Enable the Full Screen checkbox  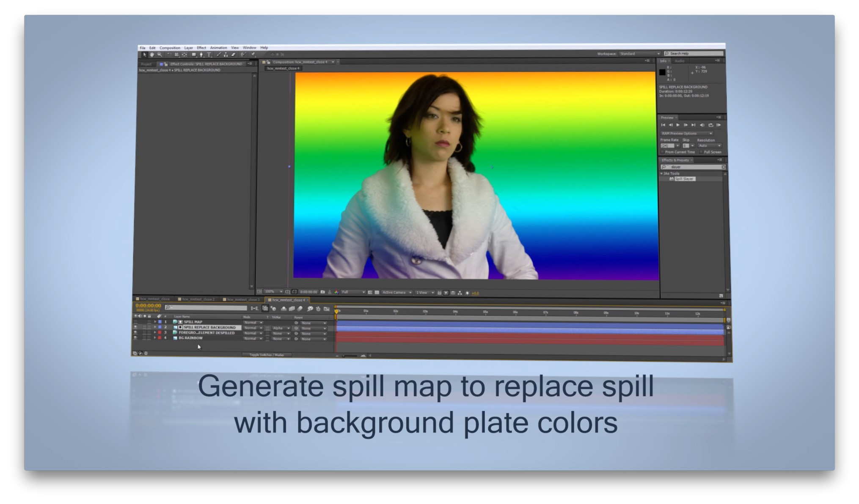(x=701, y=152)
